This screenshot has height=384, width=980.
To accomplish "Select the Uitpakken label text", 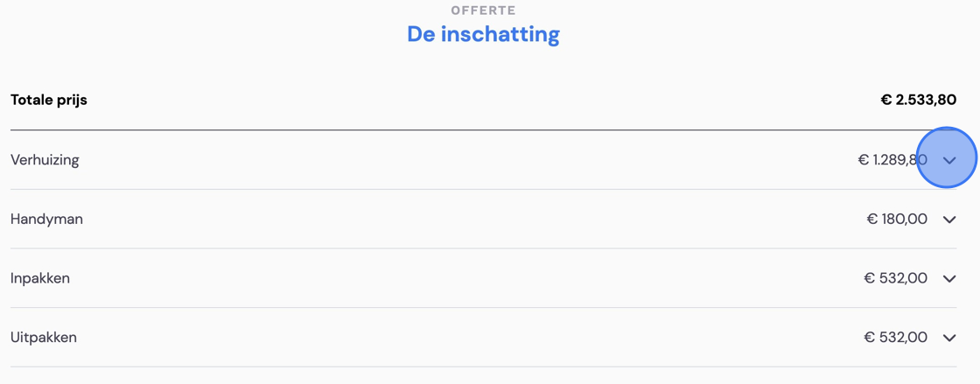I will [x=44, y=337].
